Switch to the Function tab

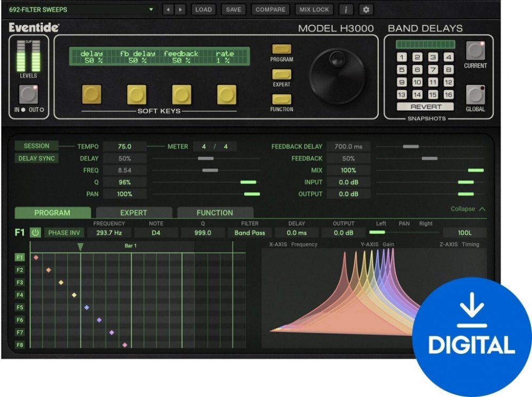click(x=215, y=213)
